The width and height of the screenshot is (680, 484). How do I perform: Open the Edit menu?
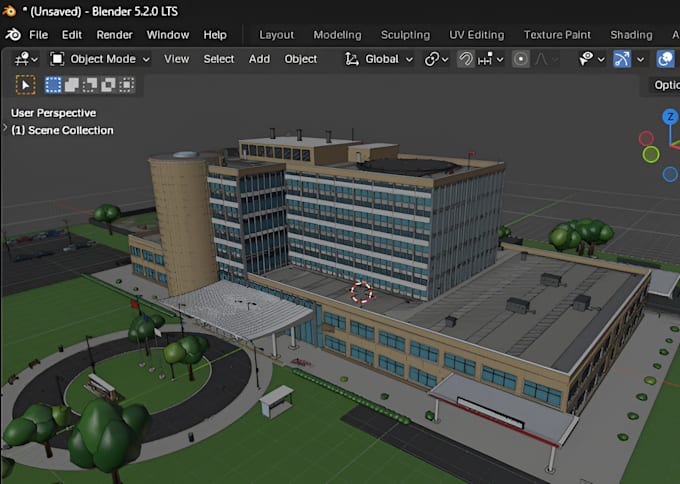[x=72, y=35]
